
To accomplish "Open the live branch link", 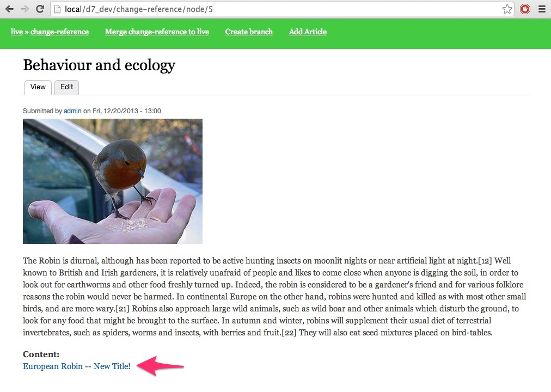I will 17,32.
